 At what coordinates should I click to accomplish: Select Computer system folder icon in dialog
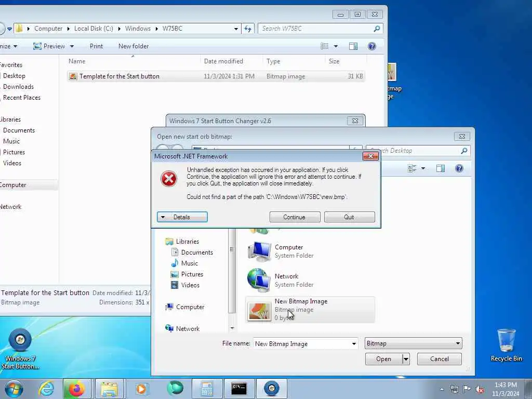(259, 251)
